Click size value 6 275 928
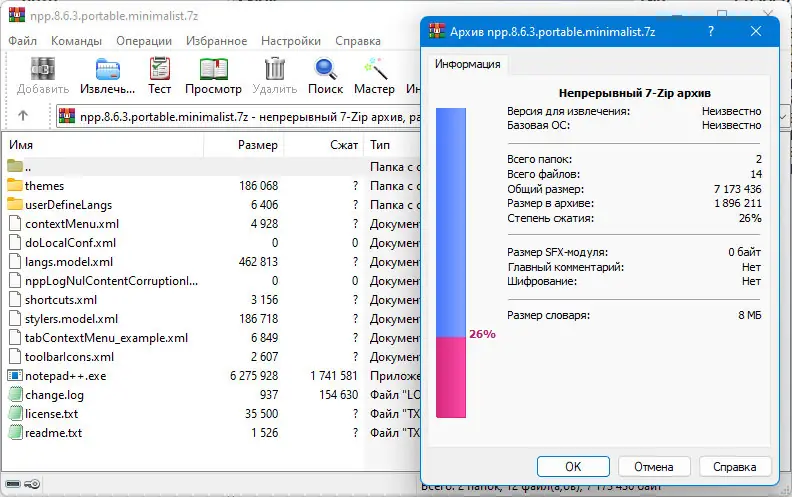The image size is (792, 497). (254, 376)
